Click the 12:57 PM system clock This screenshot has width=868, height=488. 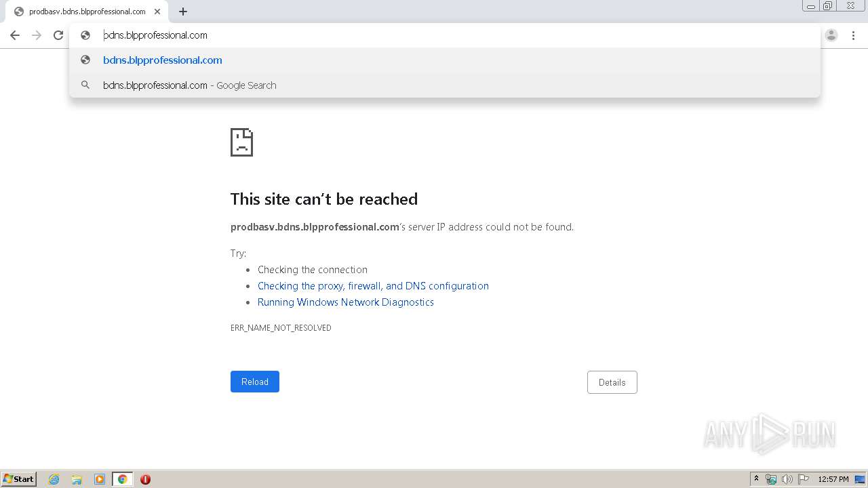(x=833, y=479)
